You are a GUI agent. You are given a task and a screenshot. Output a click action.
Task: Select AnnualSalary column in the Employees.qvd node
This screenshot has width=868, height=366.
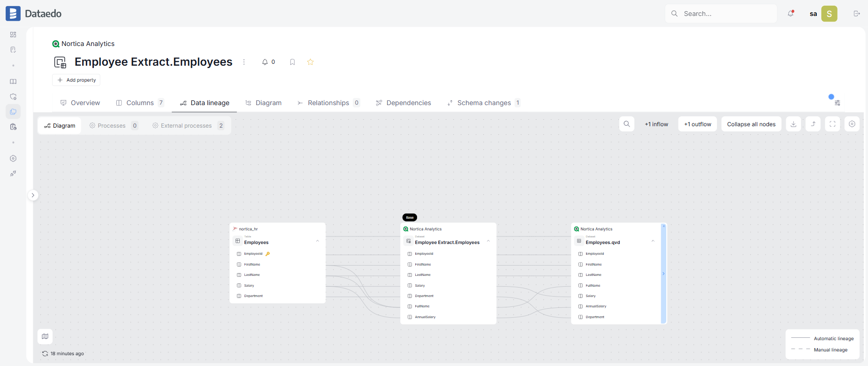click(596, 306)
